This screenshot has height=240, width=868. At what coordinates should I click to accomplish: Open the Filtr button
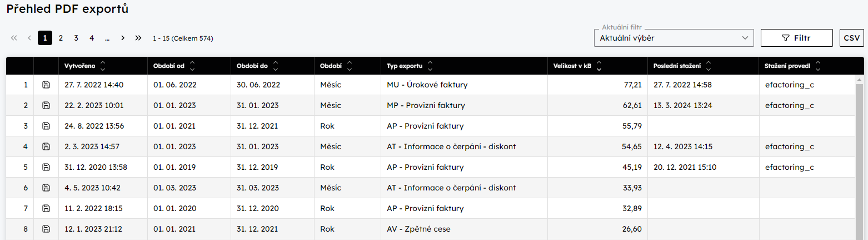pyautogui.click(x=796, y=38)
